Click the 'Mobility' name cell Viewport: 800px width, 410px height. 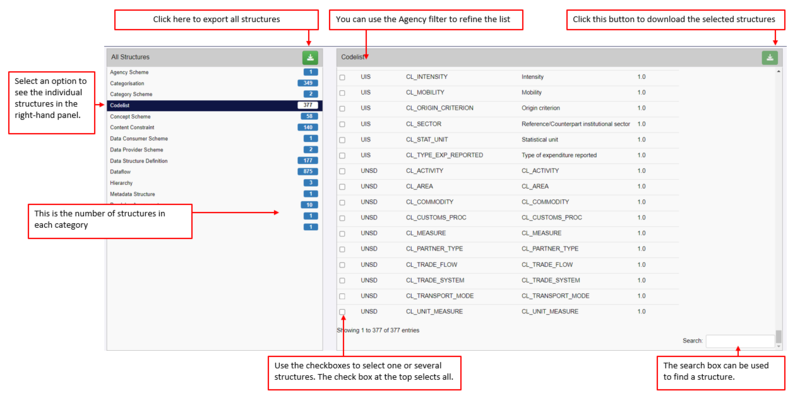coord(531,93)
